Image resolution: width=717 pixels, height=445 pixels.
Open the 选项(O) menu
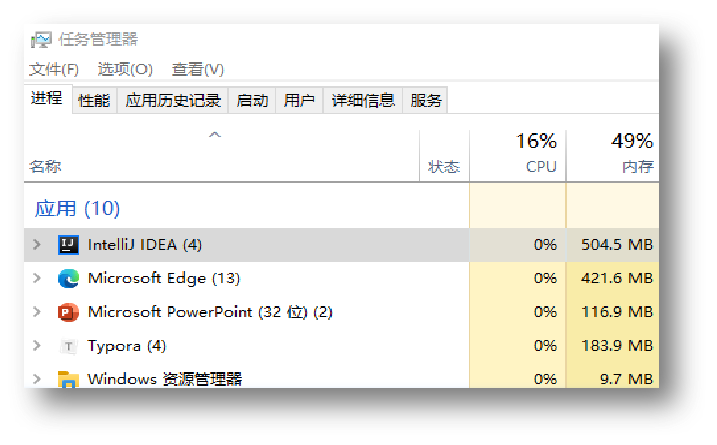(125, 69)
